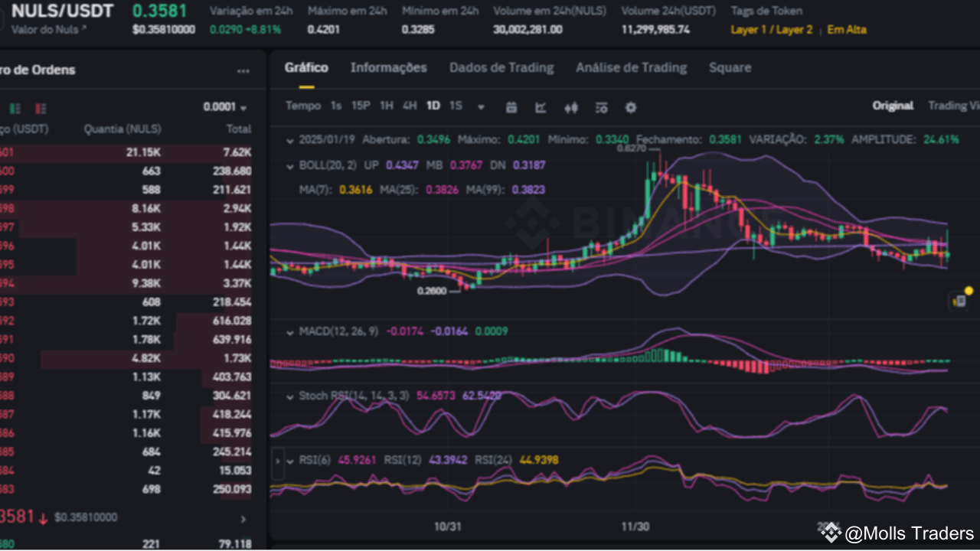Viewport: 980px width, 551px height.
Task: Select the 1H time interval
Action: point(387,106)
